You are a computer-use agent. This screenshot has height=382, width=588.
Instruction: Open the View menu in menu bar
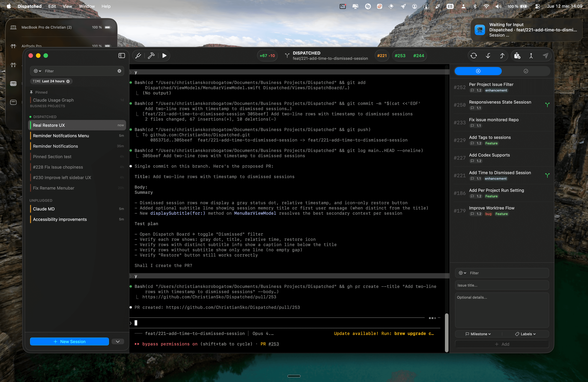pos(67,6)
